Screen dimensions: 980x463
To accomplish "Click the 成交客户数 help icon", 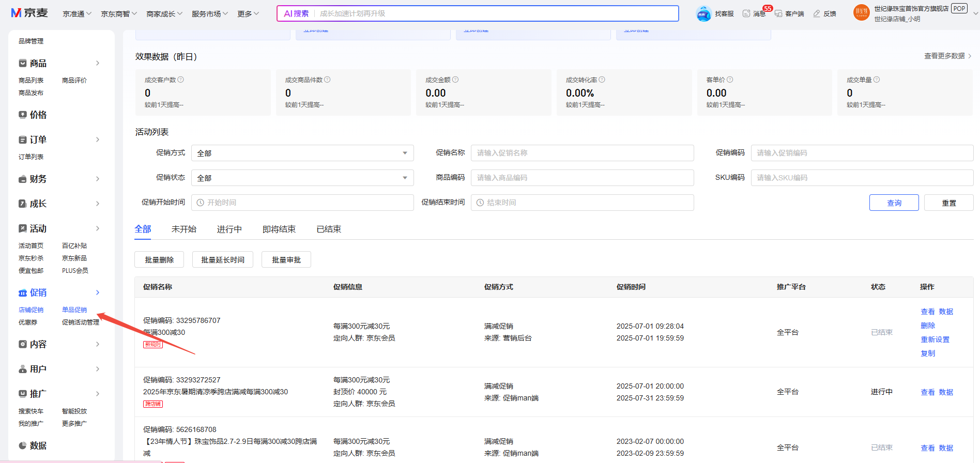I will pyautogui.click(x=181, y=80).
